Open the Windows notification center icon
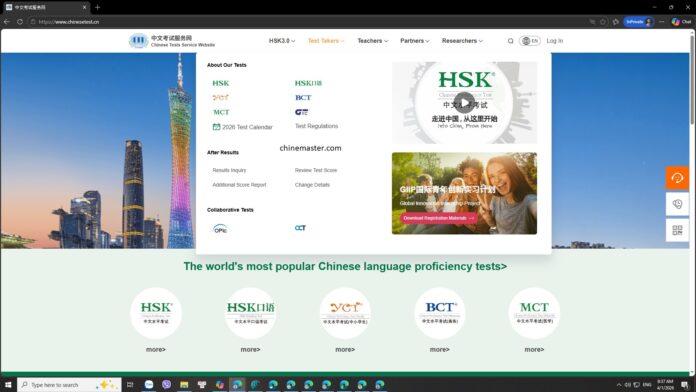 tap(685, 384)
